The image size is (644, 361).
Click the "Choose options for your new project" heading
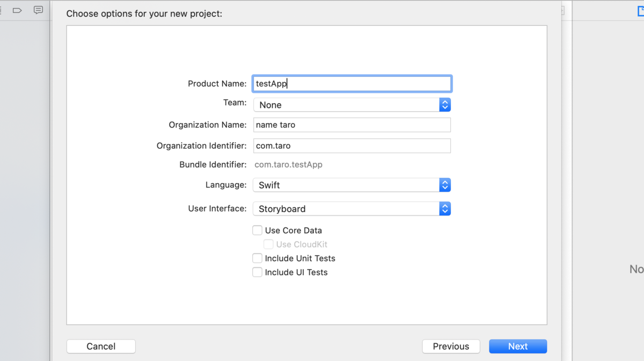[x=144, y=13]
